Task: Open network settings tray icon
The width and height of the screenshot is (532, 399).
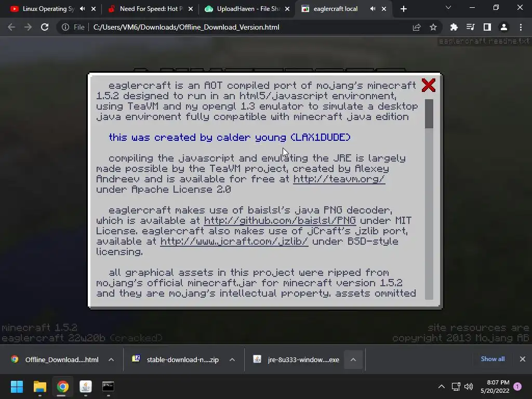Action: coord(456,387)
